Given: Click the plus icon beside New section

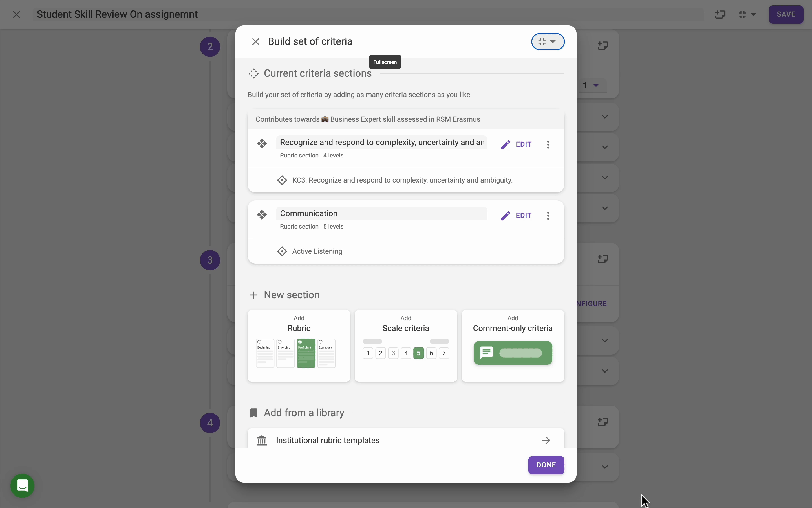Looking at the screenshot, I should (254, 295).
